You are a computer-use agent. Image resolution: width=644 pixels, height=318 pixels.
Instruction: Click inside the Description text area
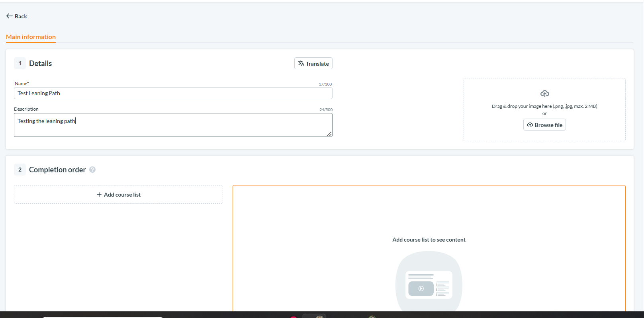point(173,125)
